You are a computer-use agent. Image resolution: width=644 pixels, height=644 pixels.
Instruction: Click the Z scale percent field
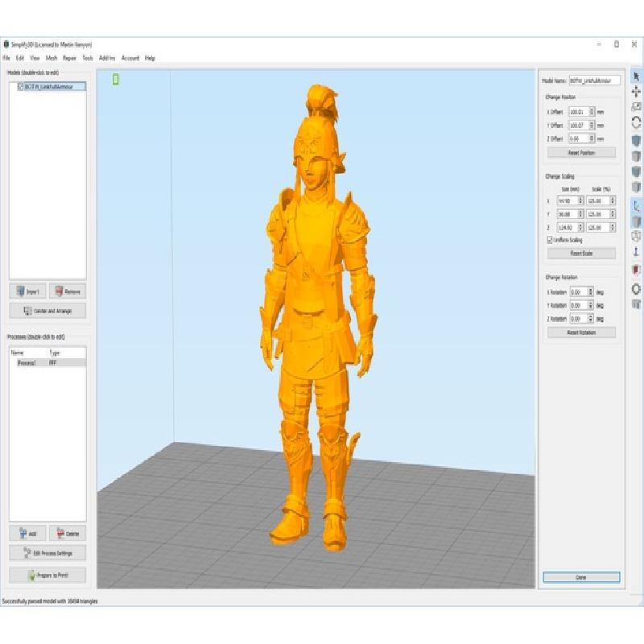tap(598, 227)
